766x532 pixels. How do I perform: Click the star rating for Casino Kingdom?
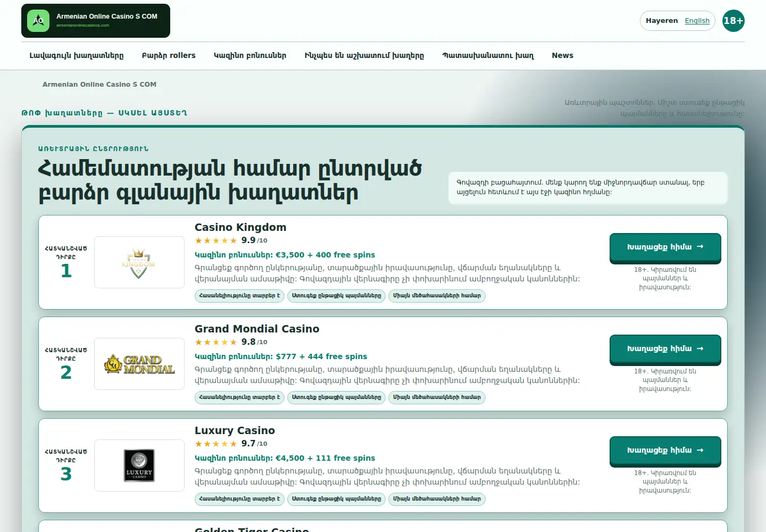[216, 240]
